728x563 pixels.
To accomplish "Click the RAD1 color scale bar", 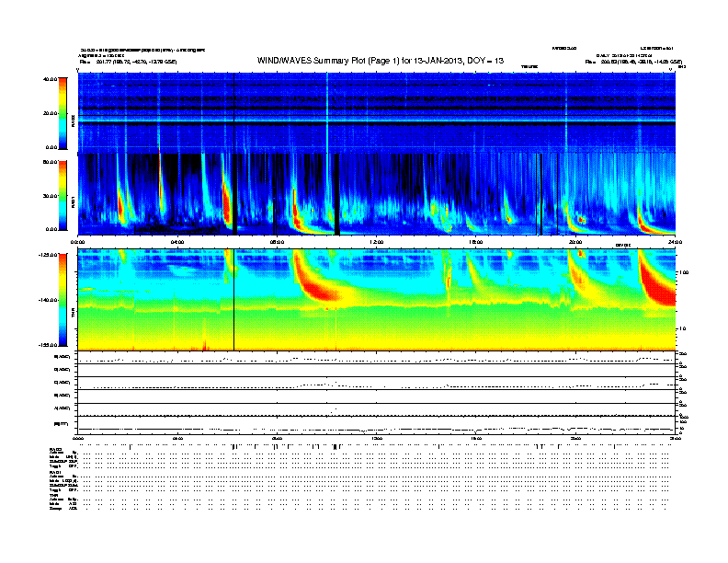I will (x=63, y=195).
